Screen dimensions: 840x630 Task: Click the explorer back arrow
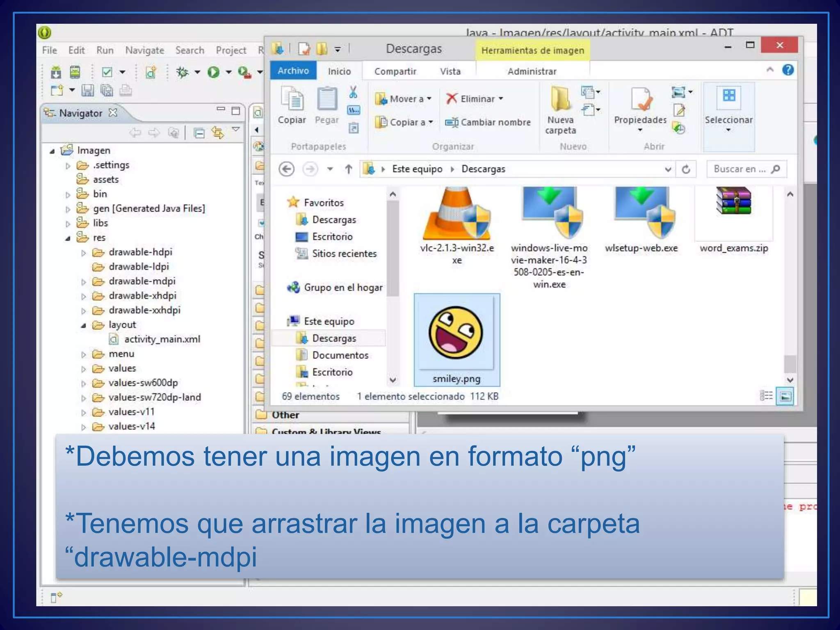tap(287, 169)
